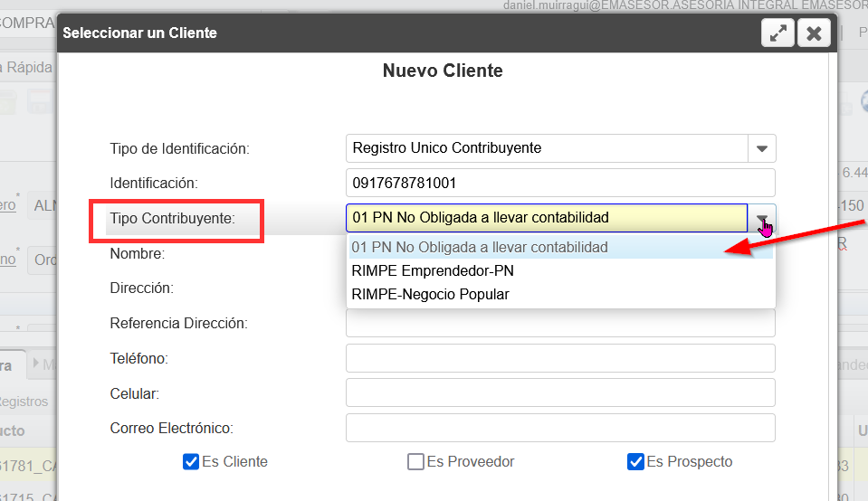Open the Tipo de Identificación dropdown arrow

click(761, 148)
